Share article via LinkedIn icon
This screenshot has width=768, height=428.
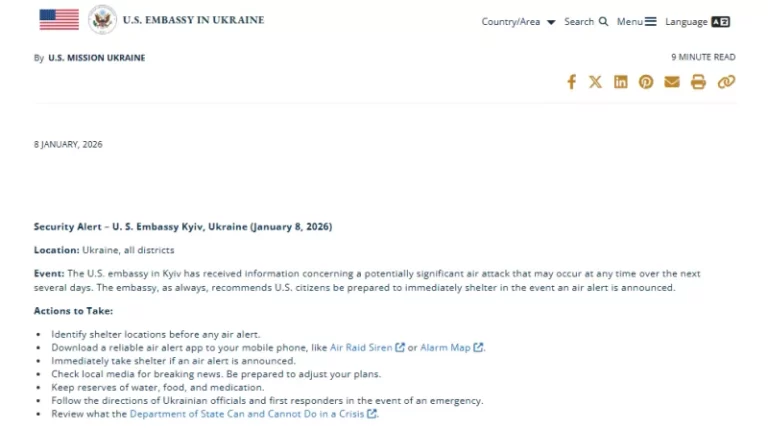(621, 82)
